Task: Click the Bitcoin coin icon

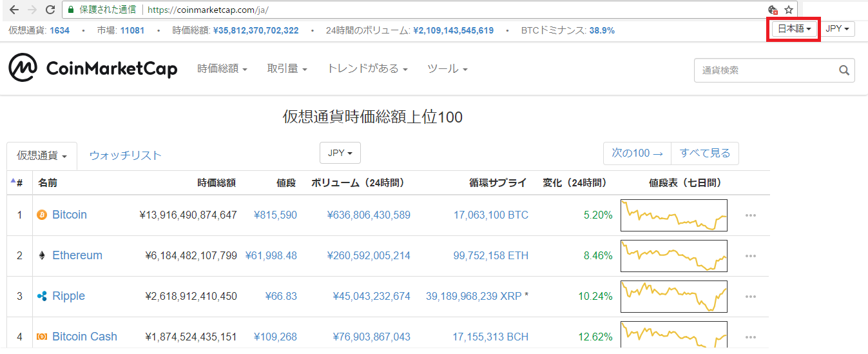Action: [42, 215]
